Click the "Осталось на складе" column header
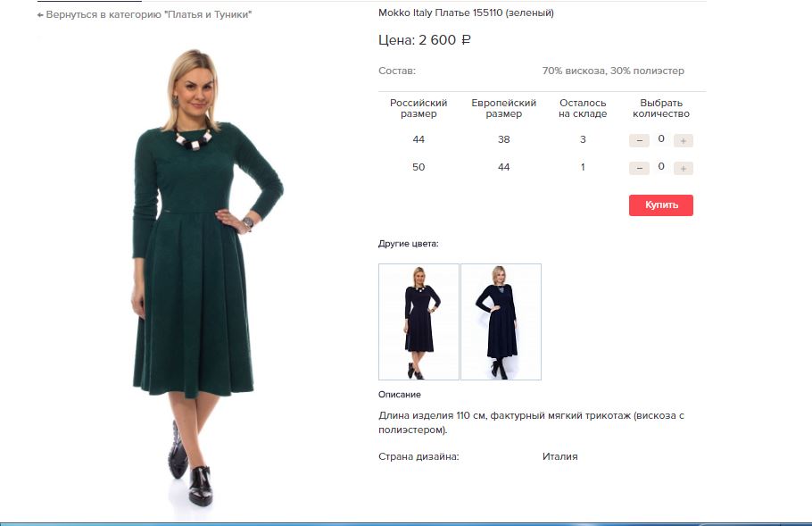This screenshot has height=526, width=812. (x=583, y=108)
